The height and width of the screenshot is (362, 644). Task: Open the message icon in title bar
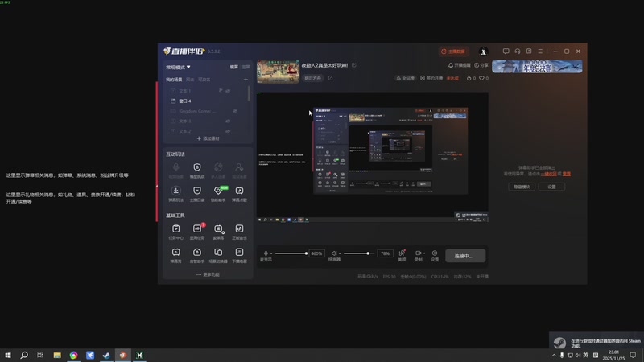(506, 51)
